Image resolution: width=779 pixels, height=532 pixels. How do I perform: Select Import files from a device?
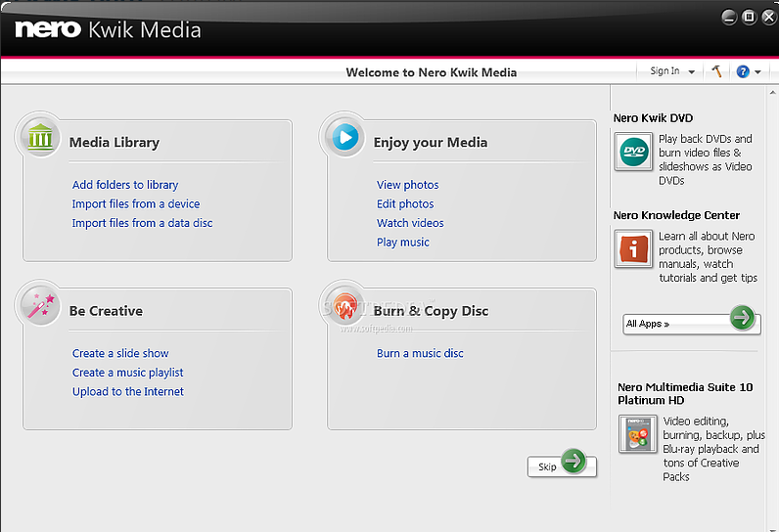(x=136, y=204)
